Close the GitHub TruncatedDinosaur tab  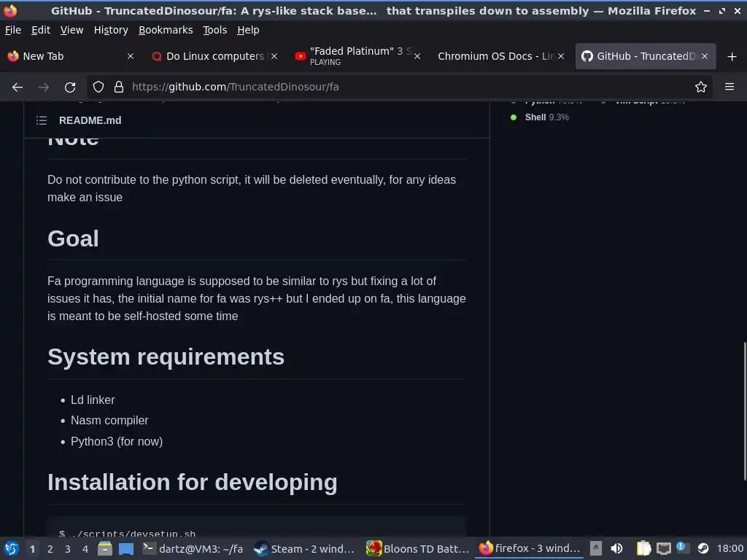click(x=705, y=56)
